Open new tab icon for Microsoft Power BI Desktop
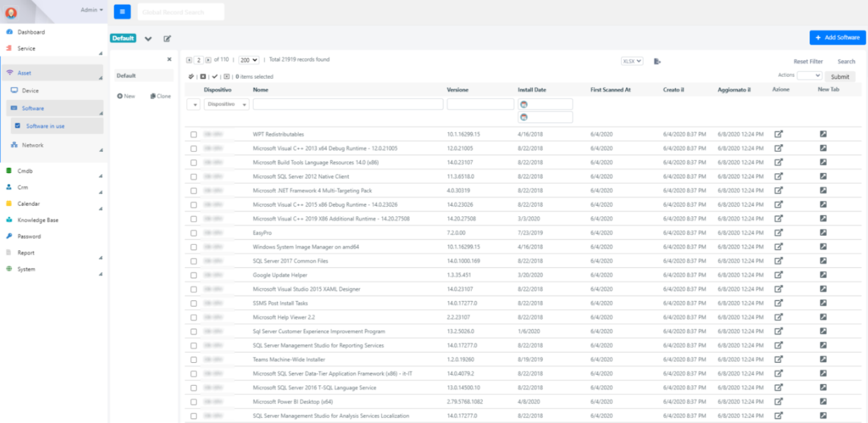 (823, 402)
